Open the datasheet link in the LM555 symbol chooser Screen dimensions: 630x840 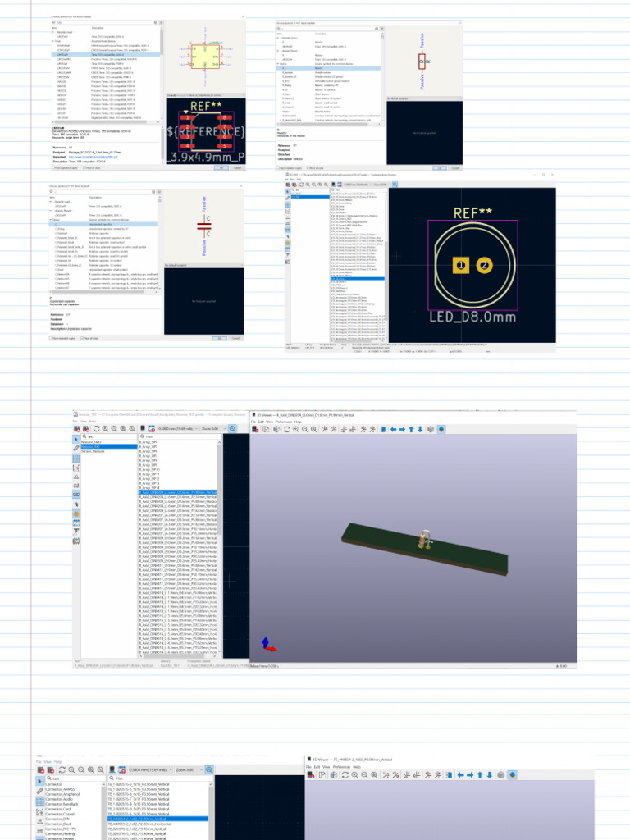click(93, 157)
